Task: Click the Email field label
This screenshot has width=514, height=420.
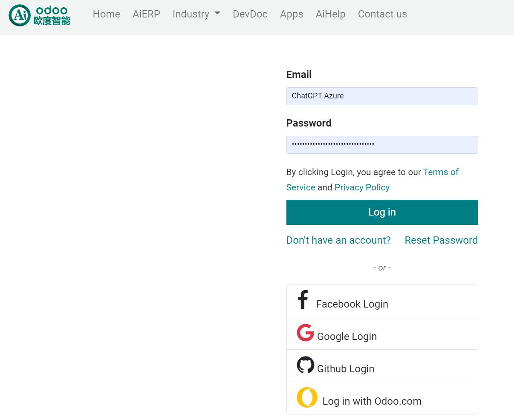Action: (x=299, y=75)
